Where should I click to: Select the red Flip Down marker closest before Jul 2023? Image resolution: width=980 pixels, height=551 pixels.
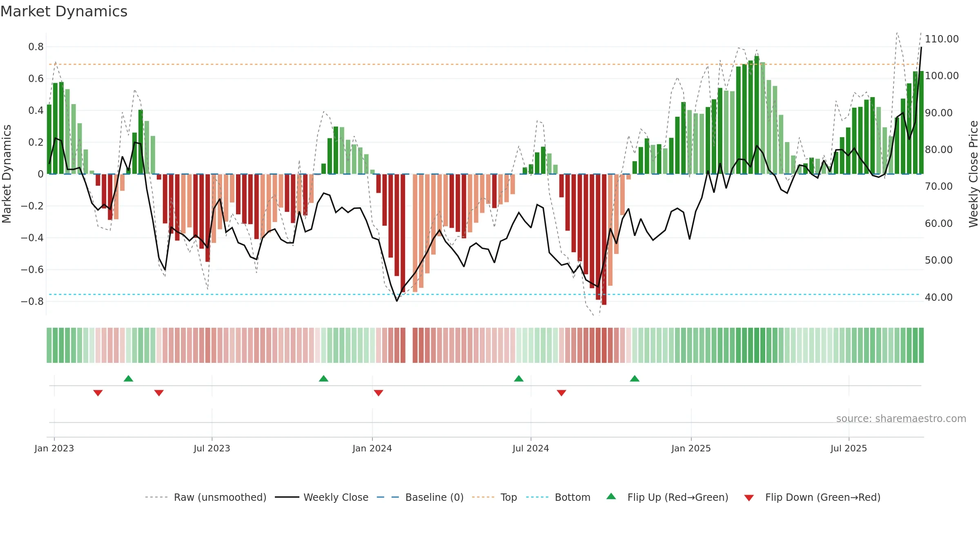pos(159,393)
